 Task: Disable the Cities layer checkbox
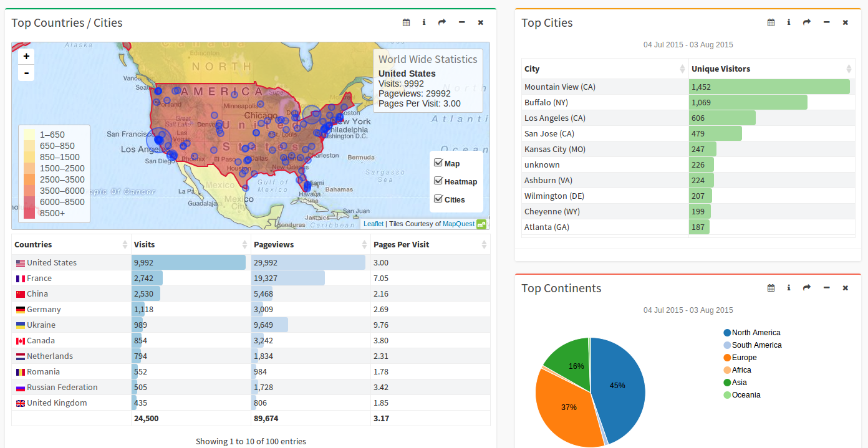point(438,199)
